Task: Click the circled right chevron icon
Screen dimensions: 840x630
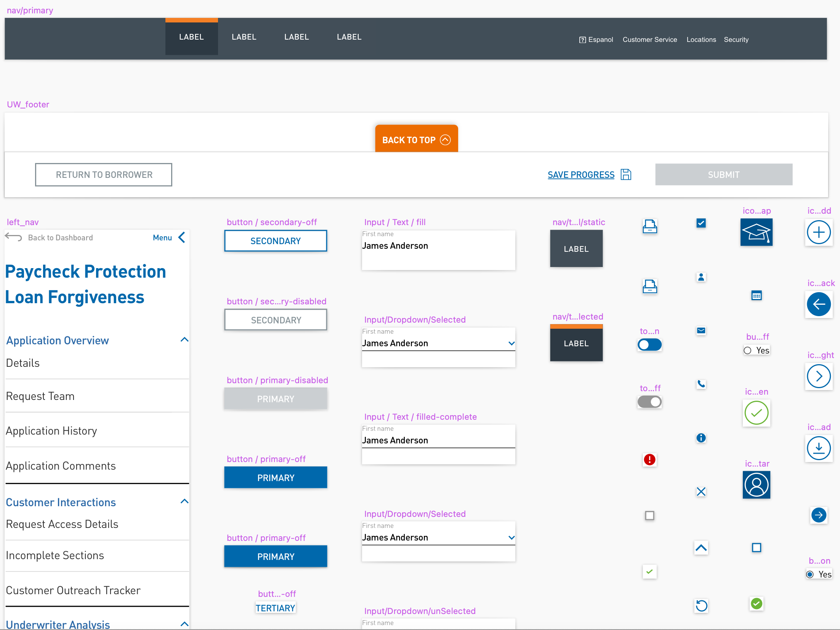Action: 819,376
